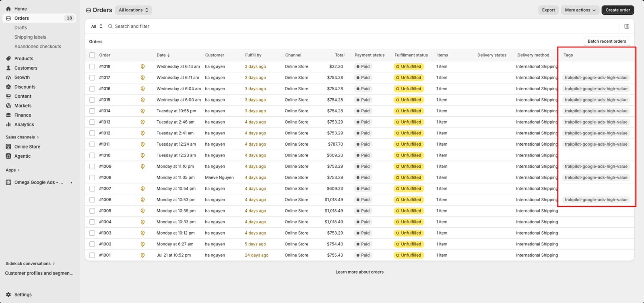Open the More actions dropdown

580,10
